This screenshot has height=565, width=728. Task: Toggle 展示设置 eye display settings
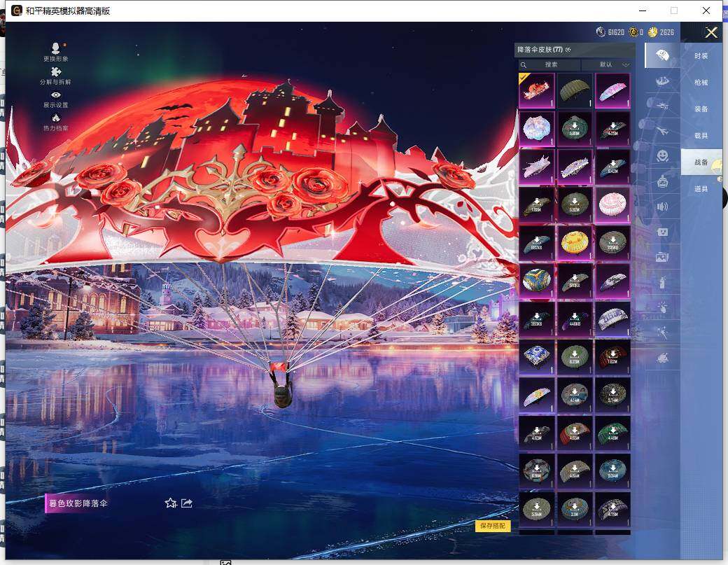click(x=56, y=95)
